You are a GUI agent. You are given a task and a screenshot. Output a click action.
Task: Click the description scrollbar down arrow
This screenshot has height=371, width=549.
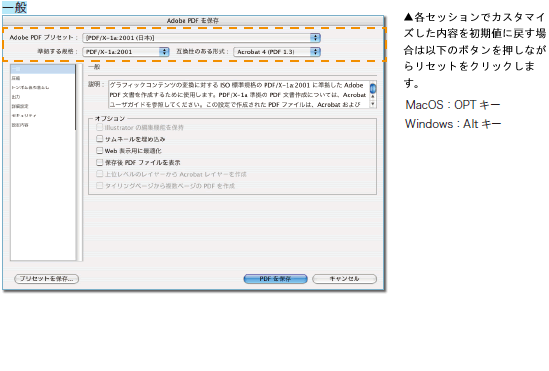click(373, 104)
